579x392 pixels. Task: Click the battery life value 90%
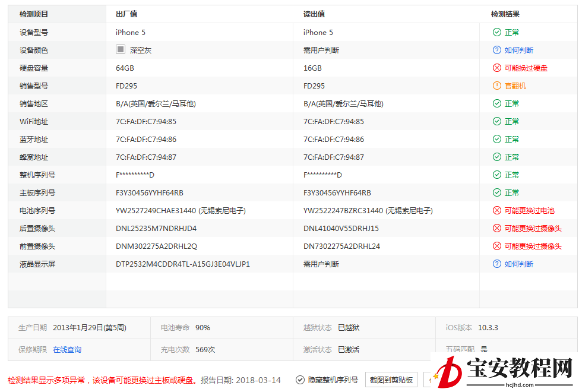[x=203, y=328]
